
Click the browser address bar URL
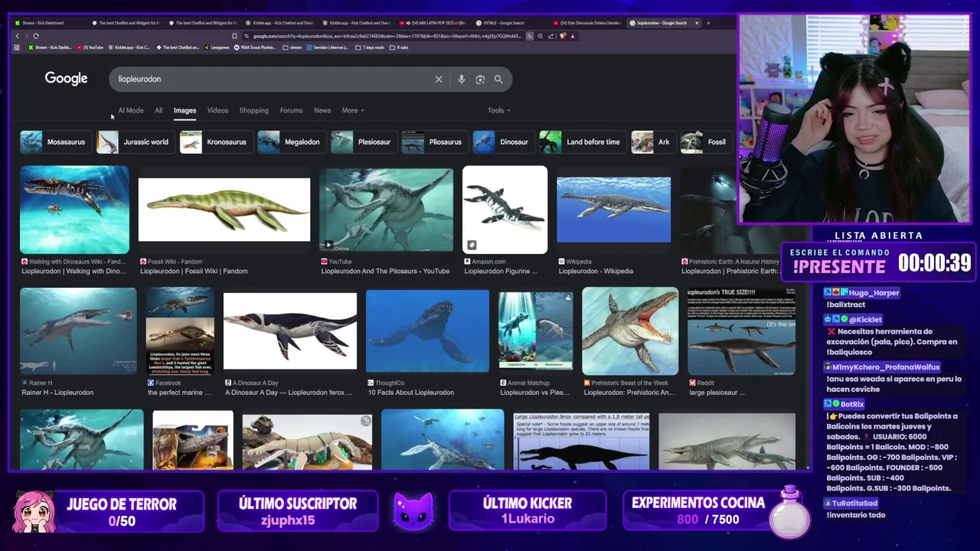387,36
